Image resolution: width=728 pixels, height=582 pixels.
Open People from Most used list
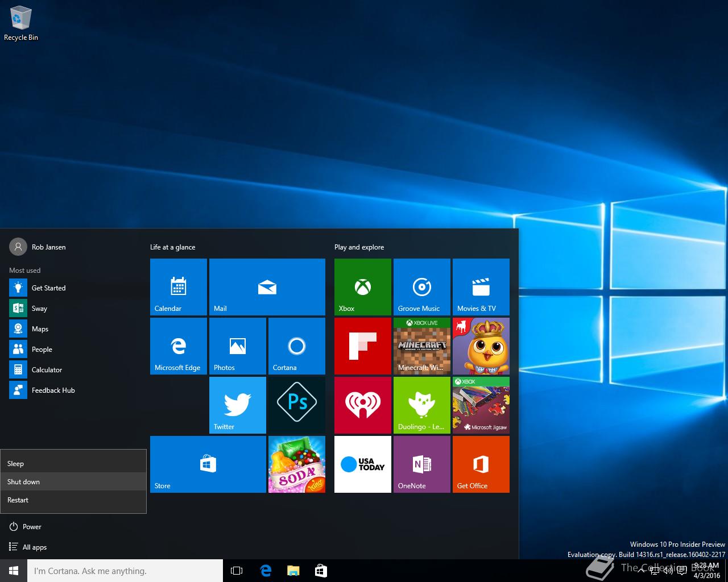click(73, 350)
